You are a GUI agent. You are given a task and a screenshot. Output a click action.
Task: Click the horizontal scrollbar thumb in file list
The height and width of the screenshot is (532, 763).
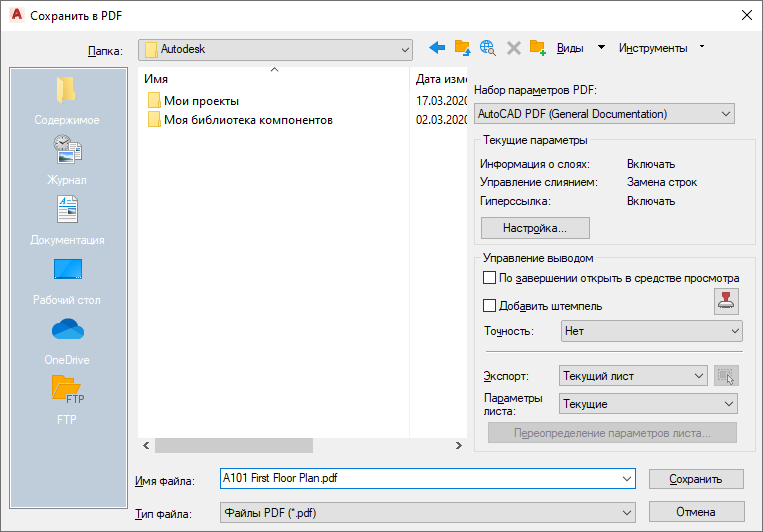pos(234,445)
